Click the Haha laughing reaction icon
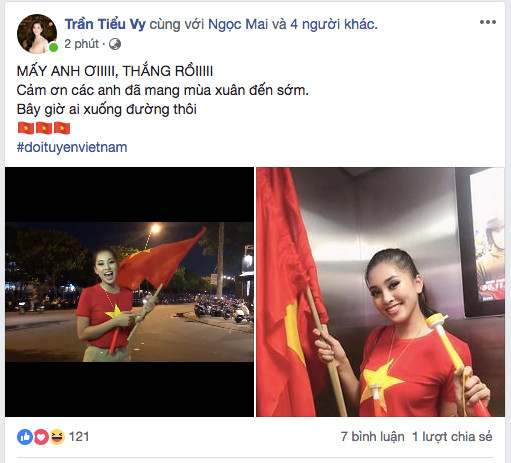Viewport: 511px width, 463px height. 57,437
